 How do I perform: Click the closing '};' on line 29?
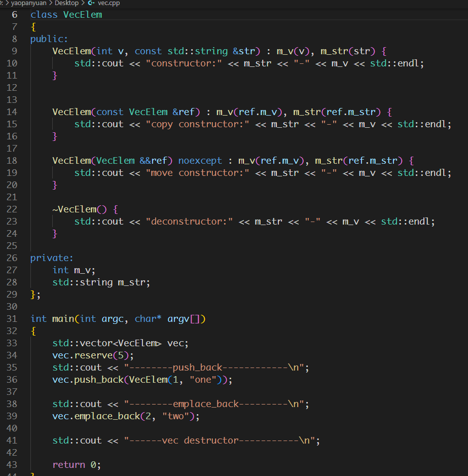click(35, 295)
